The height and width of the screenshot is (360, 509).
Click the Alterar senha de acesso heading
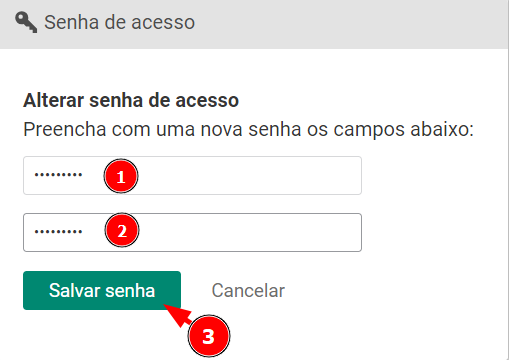(x=131, y=100)
